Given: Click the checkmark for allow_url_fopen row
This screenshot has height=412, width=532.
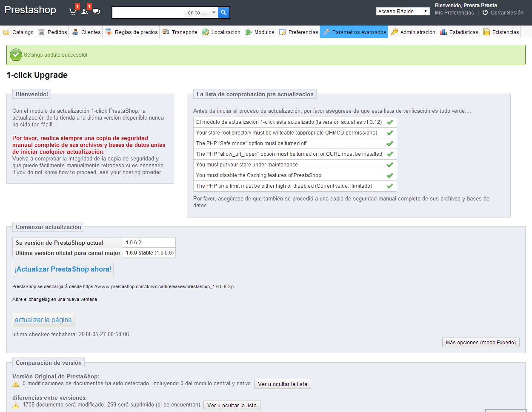Looking at the screenshot, I should (x=390, y=154).
